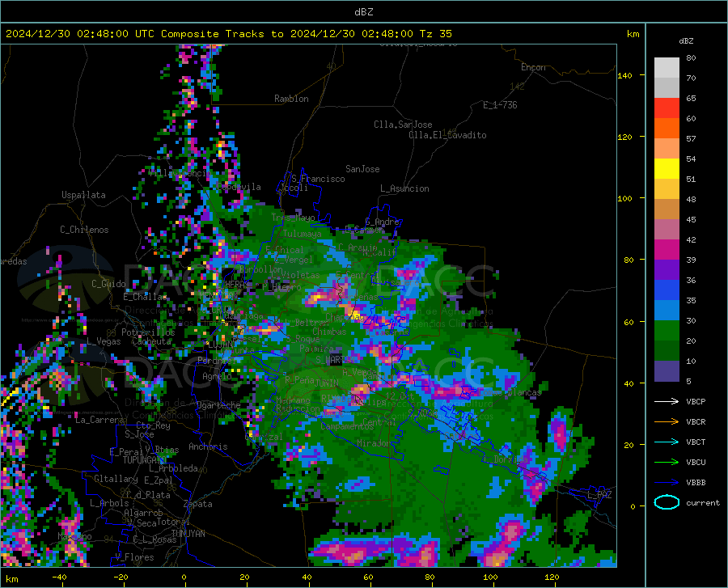Click the 'Encon' place label
Screen dimensions: 728x588
tap(533, 67)
